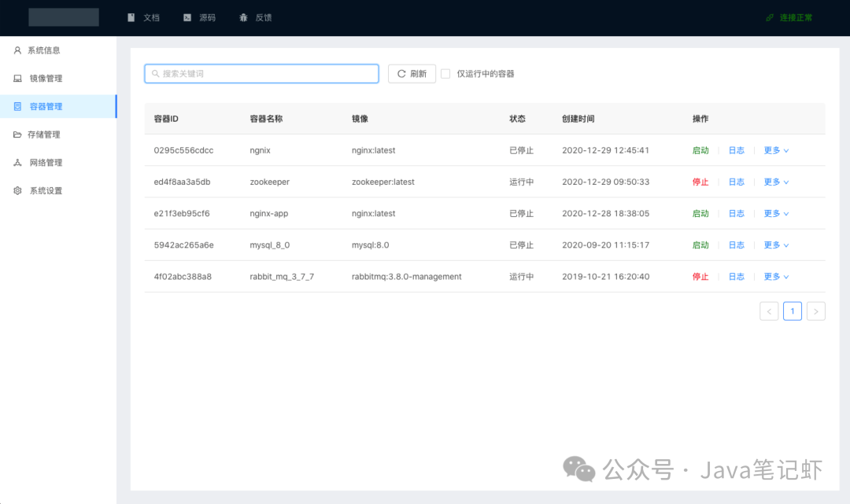This screenshot has width=850, height=504.
Task: Open 反馈 link in header
Action: click(x=256, y=17)
